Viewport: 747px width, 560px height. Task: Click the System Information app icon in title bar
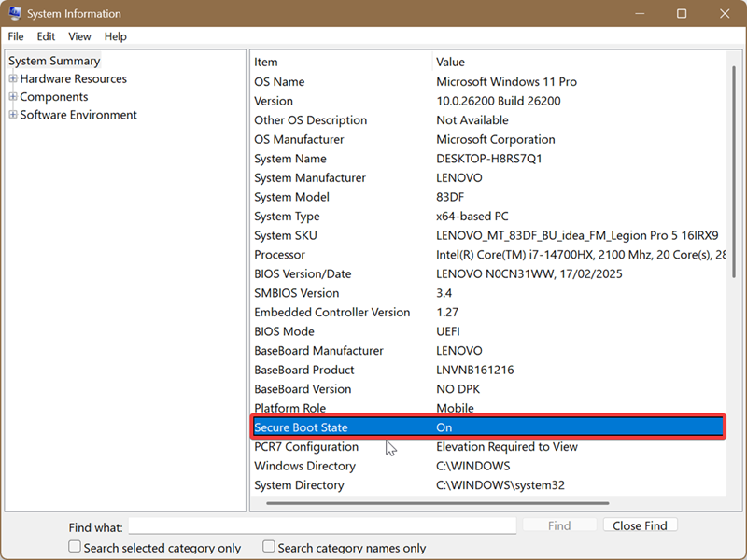[x=15, y=13]
